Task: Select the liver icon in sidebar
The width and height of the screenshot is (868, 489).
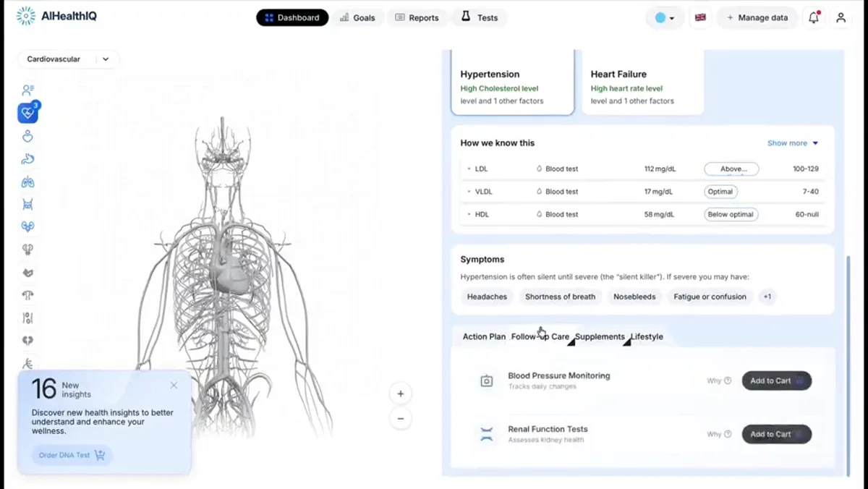Action: pyautogui.click(x=28, y=273)
